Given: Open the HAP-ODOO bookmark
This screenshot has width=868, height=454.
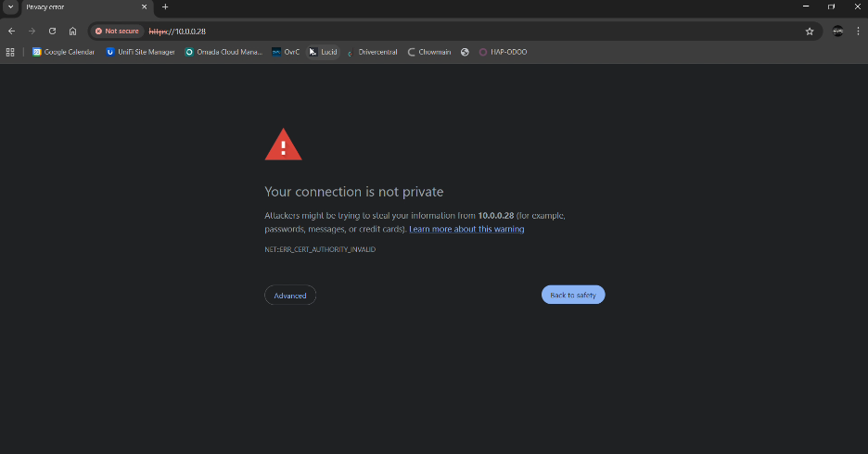Looking at the screenshot, I should tap(503, 52).
